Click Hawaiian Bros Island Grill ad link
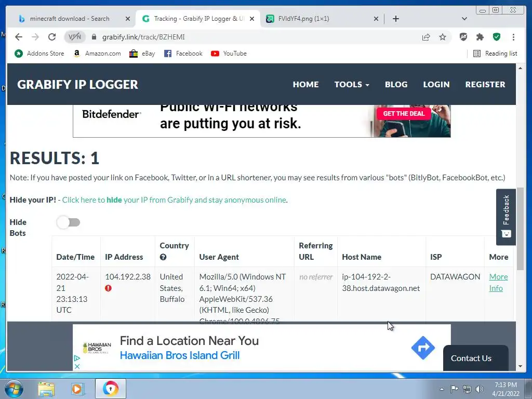 pyautogui.click(x=180, y=355)
